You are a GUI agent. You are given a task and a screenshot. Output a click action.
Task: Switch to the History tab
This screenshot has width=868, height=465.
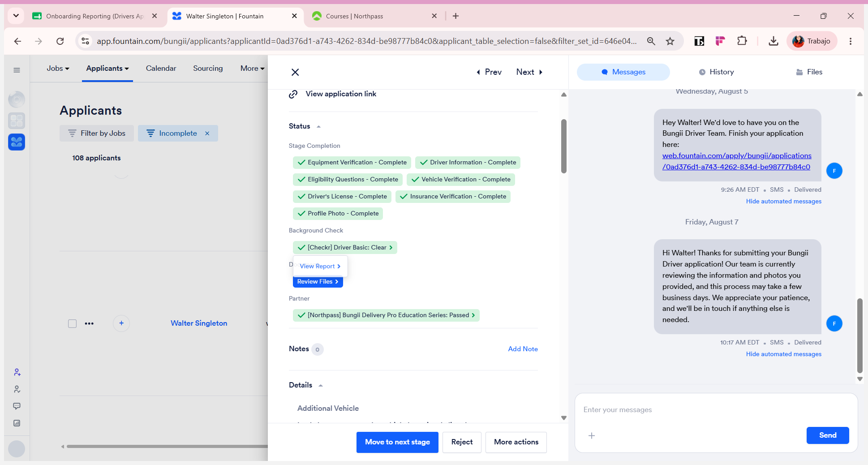point(717,72)
